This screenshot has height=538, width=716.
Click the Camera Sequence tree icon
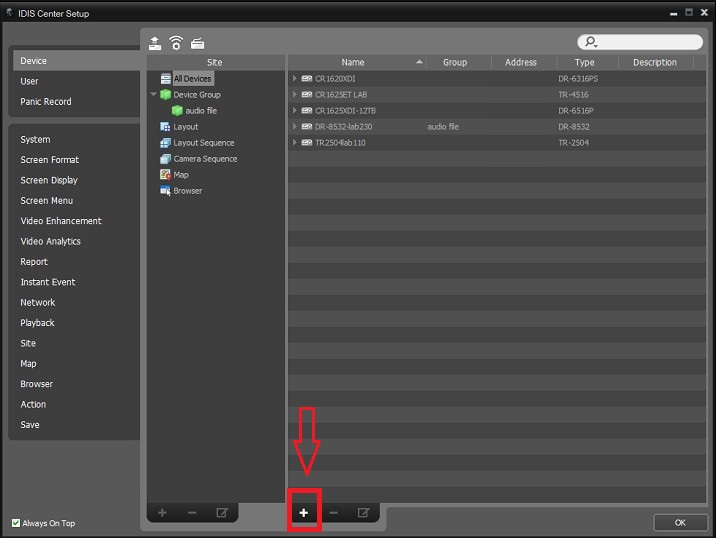point(165,158)
